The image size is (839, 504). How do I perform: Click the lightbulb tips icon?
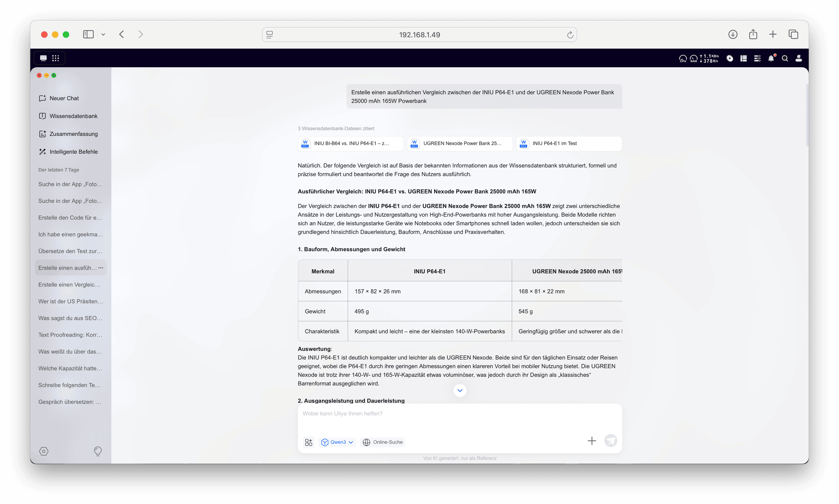(98, 451)
